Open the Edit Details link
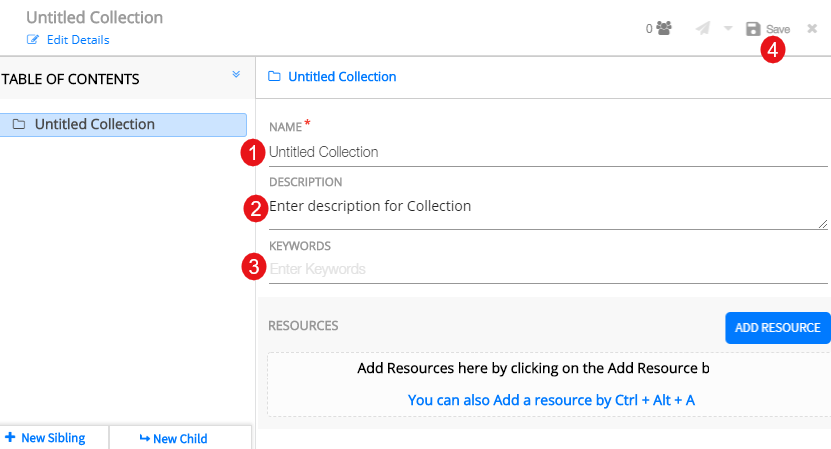831x449 pixels. pos(78,40)
